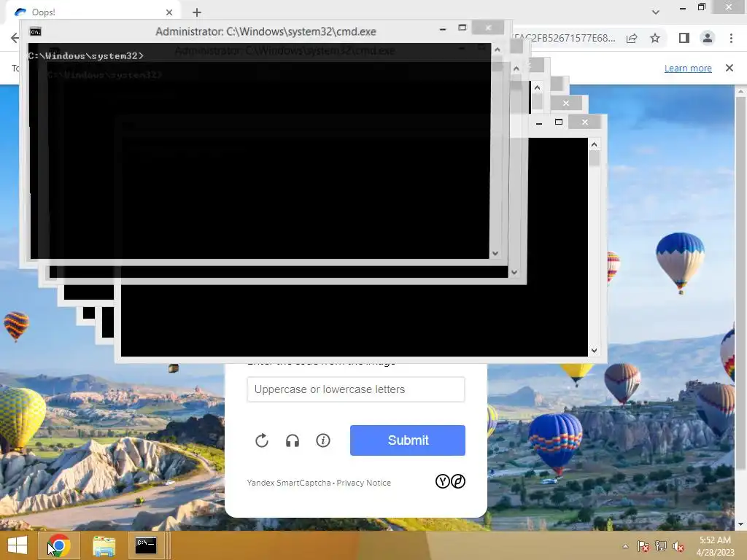
Task: Open File Explorer from taskbar
Action: [104, 545]
